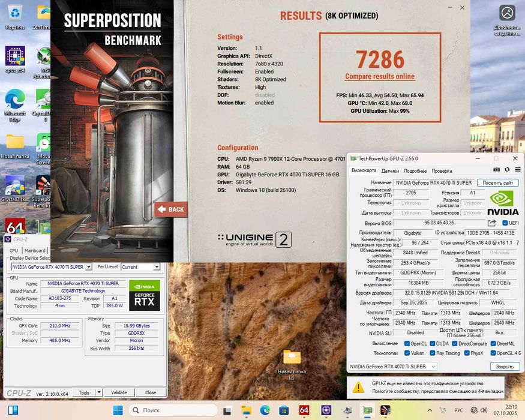
Task: Select the Проверка tab in GPU-Z
Action: click(x=442, y=171)
